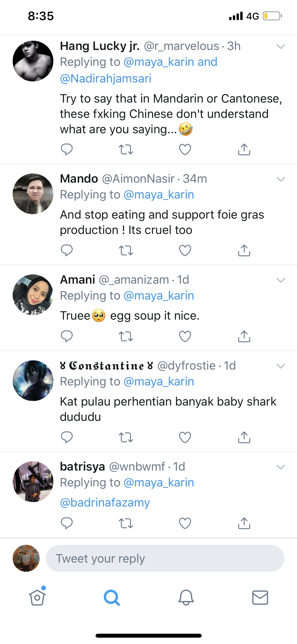The image size is (297, 644).
Task: Reply to Constantine's tweet
Action: pyautogui.click(x=67, y=437)
